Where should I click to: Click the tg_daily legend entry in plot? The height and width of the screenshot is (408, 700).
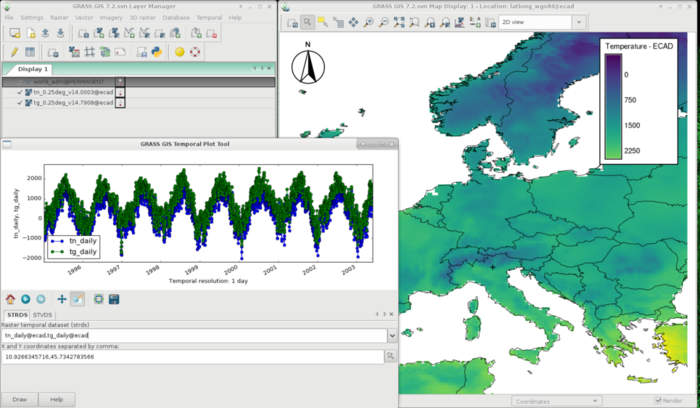(x=74, y=252)
